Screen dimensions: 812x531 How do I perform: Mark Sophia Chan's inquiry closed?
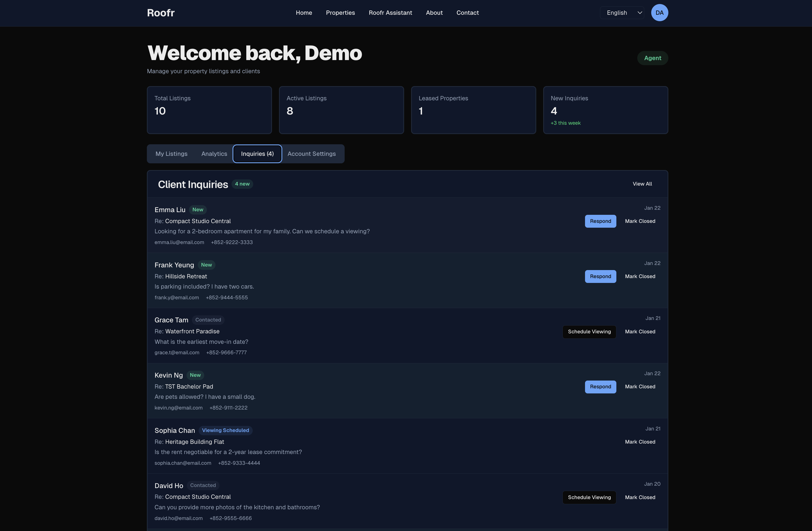point(640,442)
